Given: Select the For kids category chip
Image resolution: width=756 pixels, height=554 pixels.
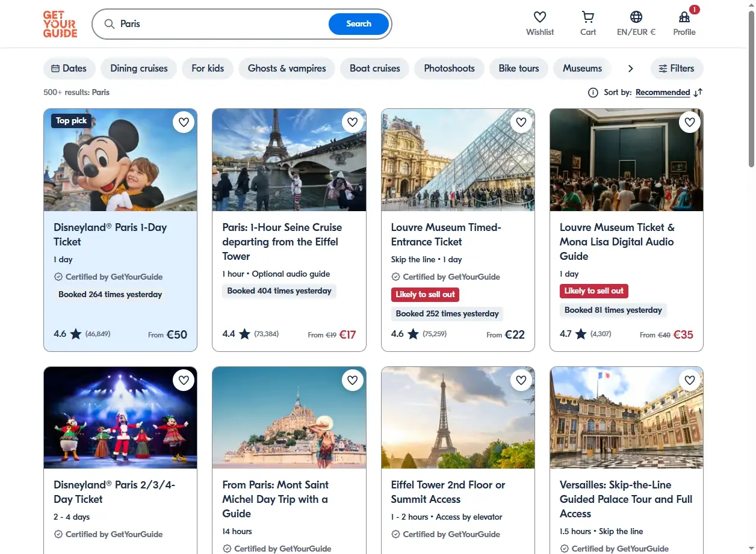Looking at the screenshot, I should [x=208, y=69].
